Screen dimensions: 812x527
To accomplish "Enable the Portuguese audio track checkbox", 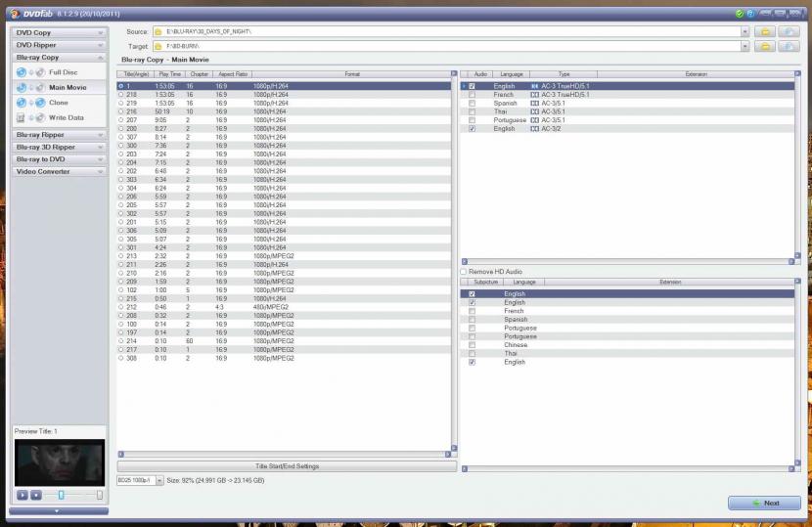I will tap(472, 120).
